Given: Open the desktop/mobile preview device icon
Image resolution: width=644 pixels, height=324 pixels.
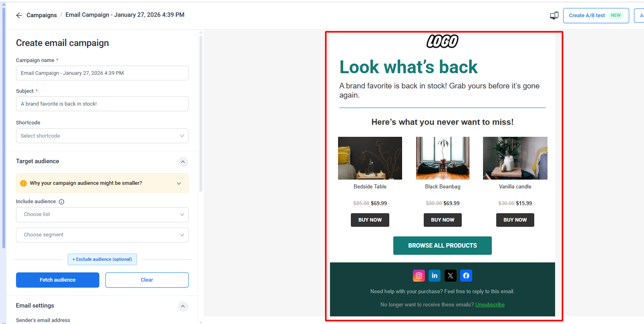Looking at the screenshot, I should point(554,16).
